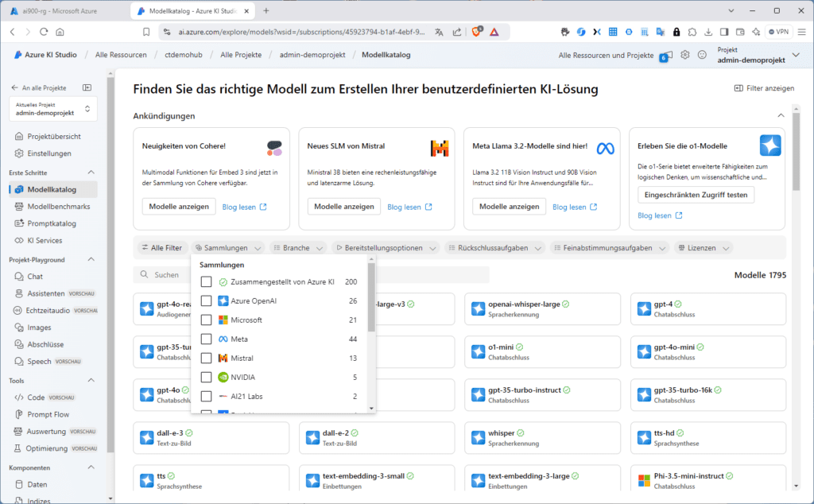Click Eingeschränkten Zugriff testen button
The height and width of the screenshot is (504, 814).
click(x=696, y=196)
